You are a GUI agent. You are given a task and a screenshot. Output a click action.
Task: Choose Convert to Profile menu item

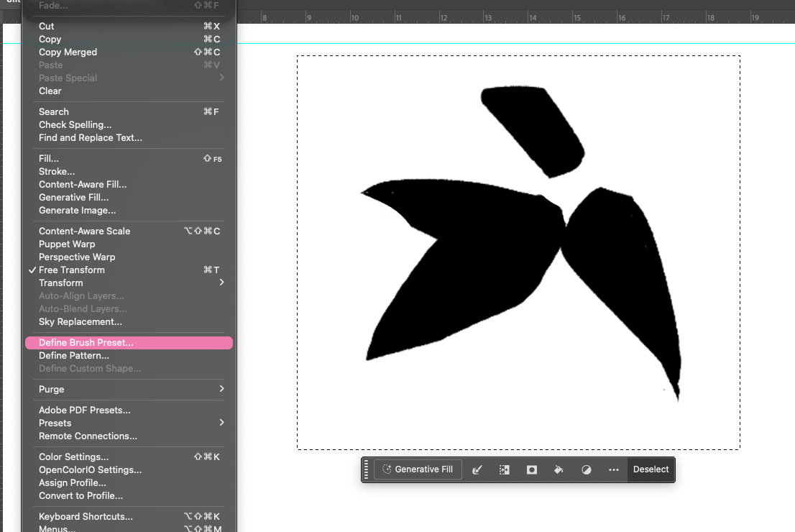129,496
